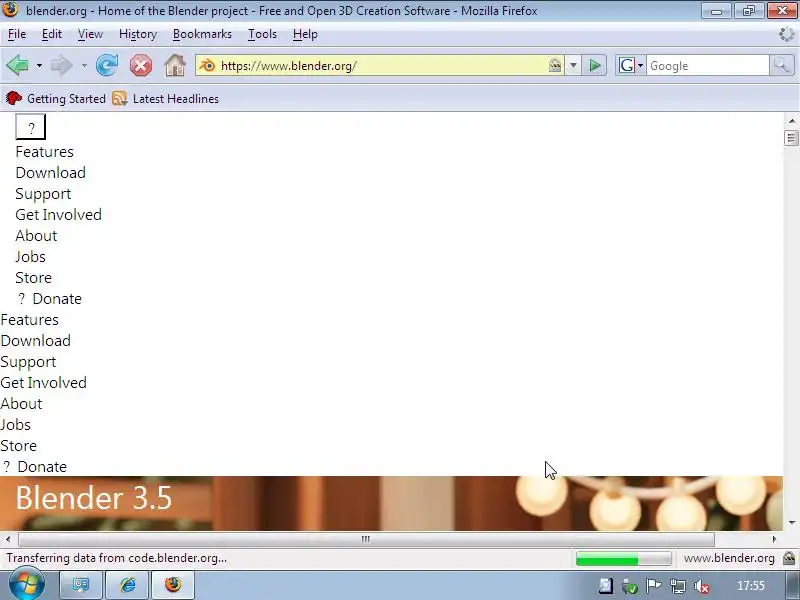
Task: Open the History menu
Action: point(138,34)
